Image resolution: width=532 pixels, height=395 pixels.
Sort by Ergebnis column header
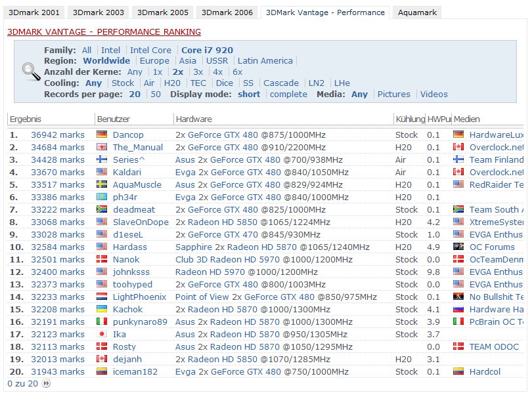coord(26,119)
